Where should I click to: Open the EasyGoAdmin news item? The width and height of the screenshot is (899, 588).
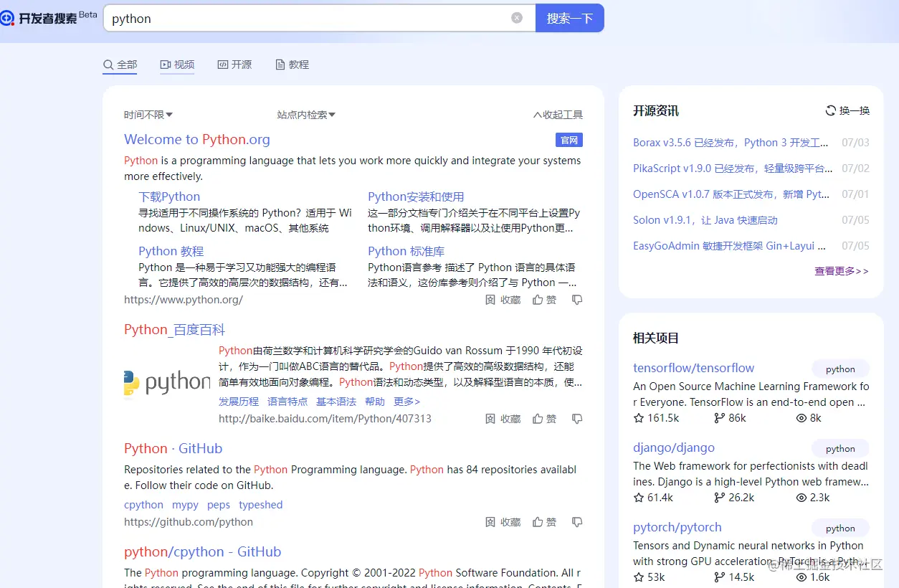point(729,246)
